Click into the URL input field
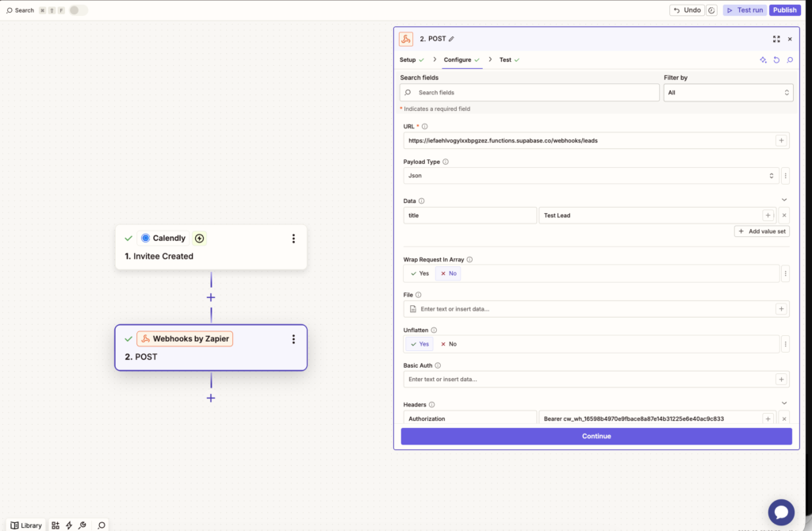 [x=588, y=140]
